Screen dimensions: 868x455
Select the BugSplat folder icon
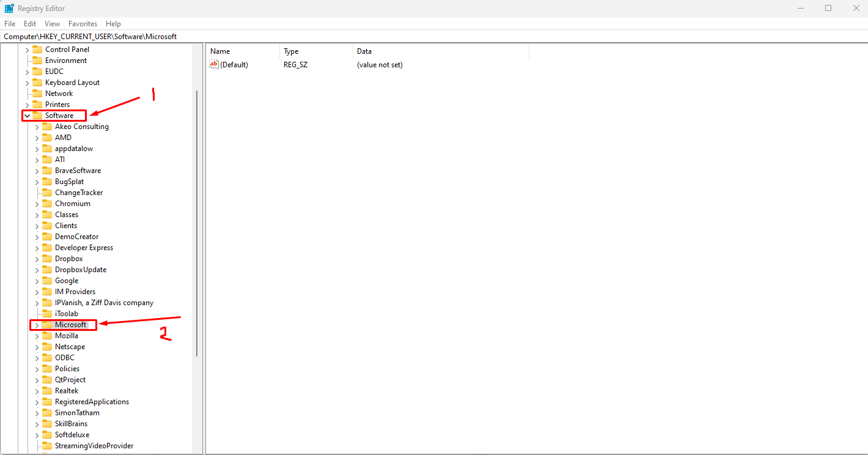click(47, 182)
